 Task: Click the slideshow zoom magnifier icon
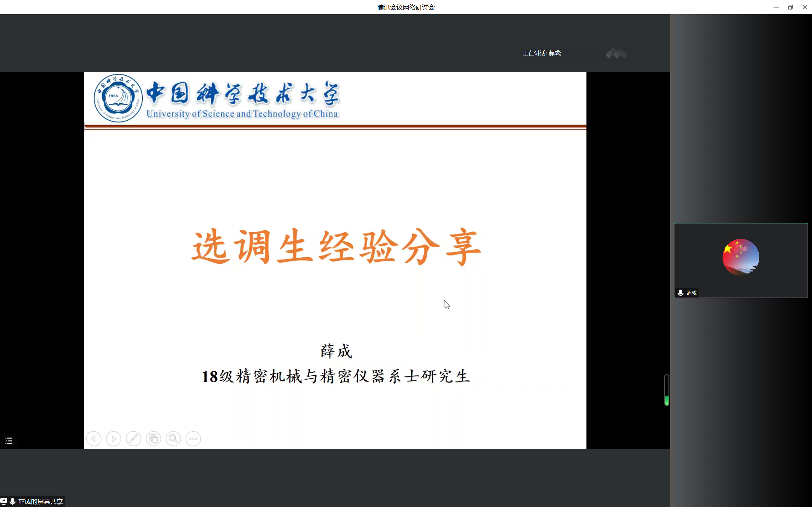pos(173,439)
